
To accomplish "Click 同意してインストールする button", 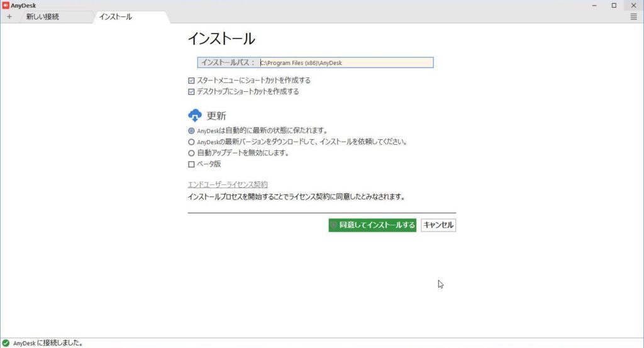I will coord(372,225).
